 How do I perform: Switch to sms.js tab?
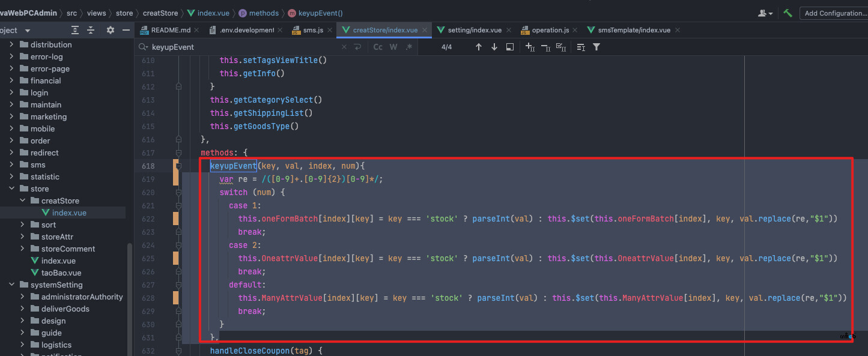point(311,30)
